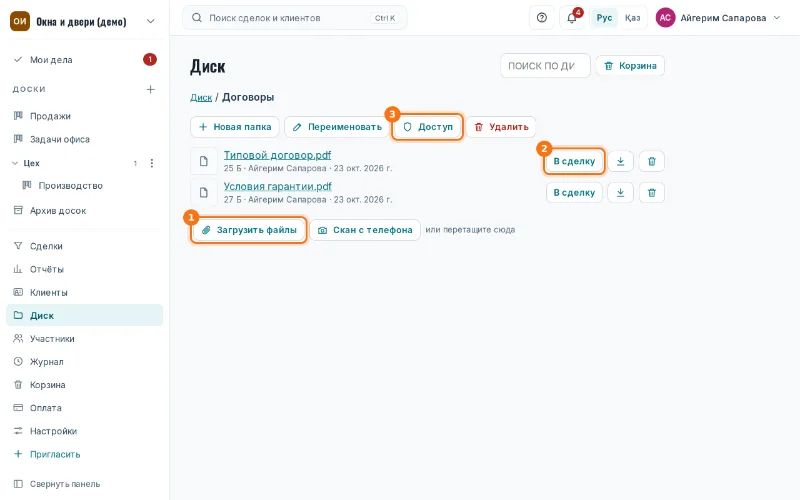800x500 pixels.
Task: Focus the Поиск сделок и клиентов field
Action: [295, 18]
